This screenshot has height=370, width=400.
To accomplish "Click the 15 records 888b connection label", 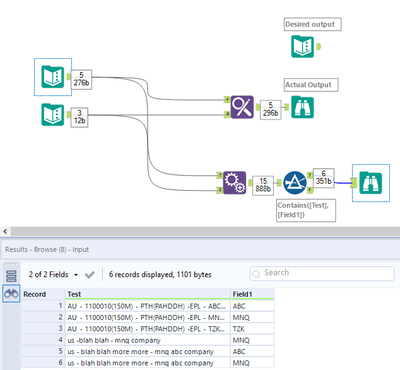I will tap(263, 185).
